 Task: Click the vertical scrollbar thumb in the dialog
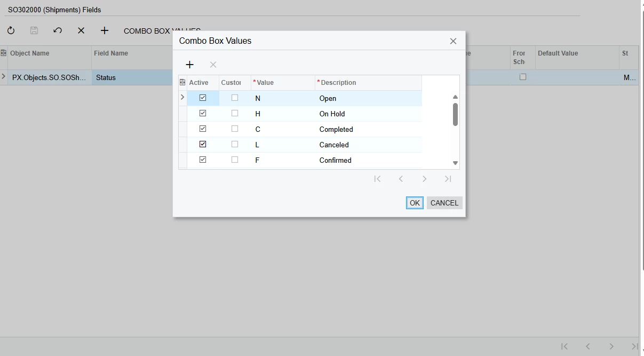click(x=455, y=114)
